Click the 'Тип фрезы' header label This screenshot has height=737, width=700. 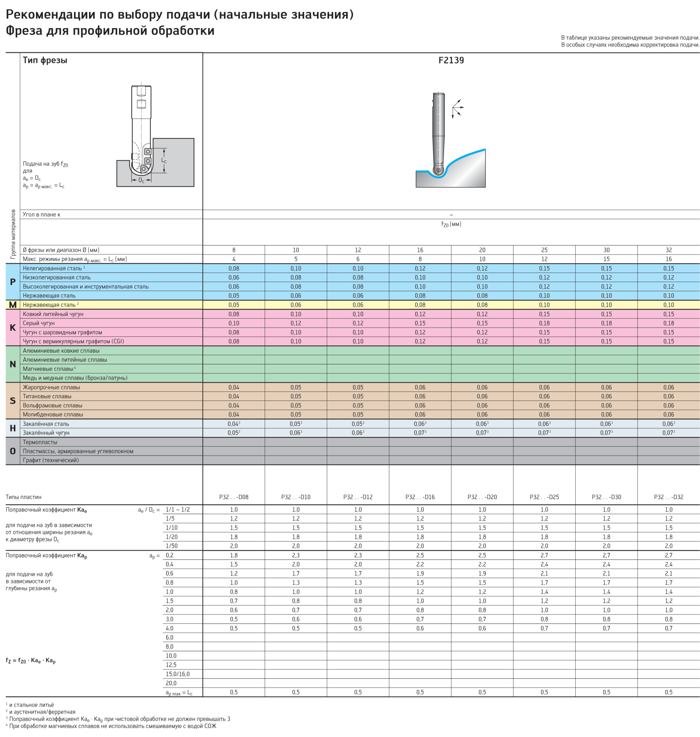click(x=45, y=60)
